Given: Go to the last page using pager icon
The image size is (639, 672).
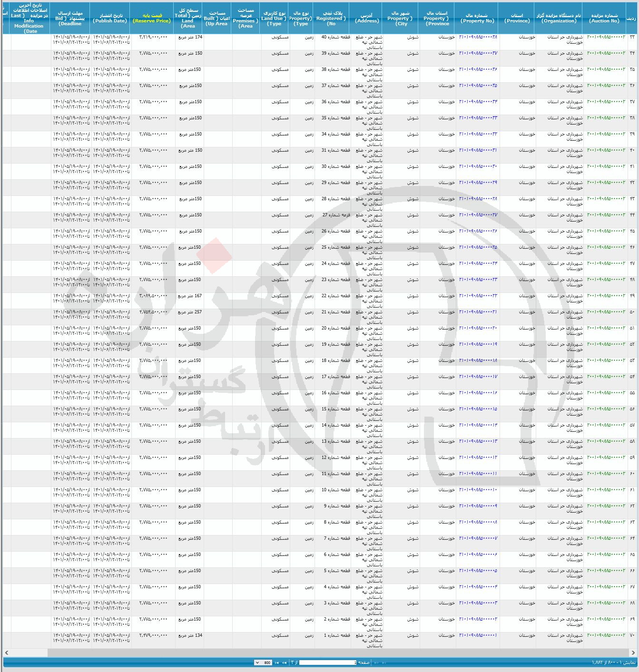Looking at the screenshot, I should pos(277,662).
